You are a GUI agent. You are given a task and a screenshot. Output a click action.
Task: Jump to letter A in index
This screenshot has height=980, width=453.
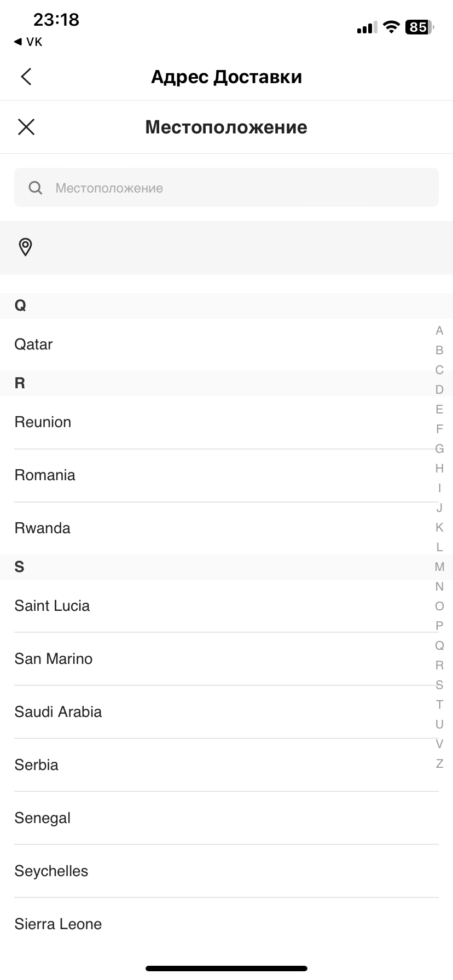click(439, 331)
